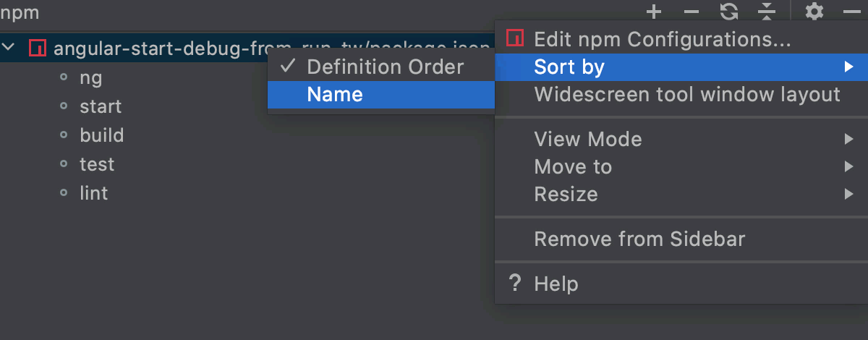Open Help from the gear menu
The width and height of the screenshot is (868, 340).
pyautogui.click(x=681, y=284)
